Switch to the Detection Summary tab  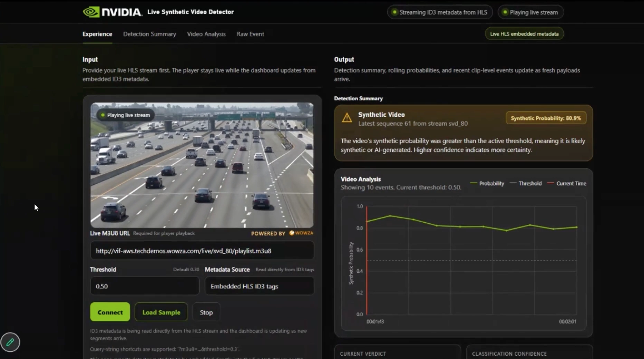pyautogui.click(x=149, y=34)
